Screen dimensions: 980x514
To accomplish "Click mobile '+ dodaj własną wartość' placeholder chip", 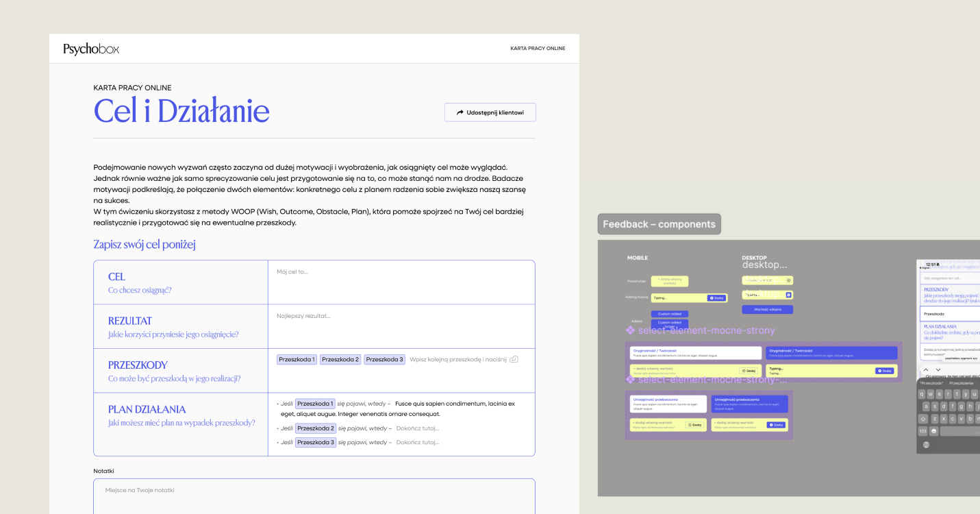I will (670, 281).
